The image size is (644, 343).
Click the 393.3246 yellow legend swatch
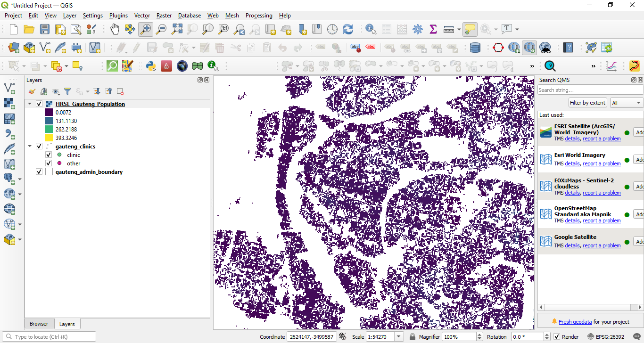pyautogui.click(x=49, y=138)
